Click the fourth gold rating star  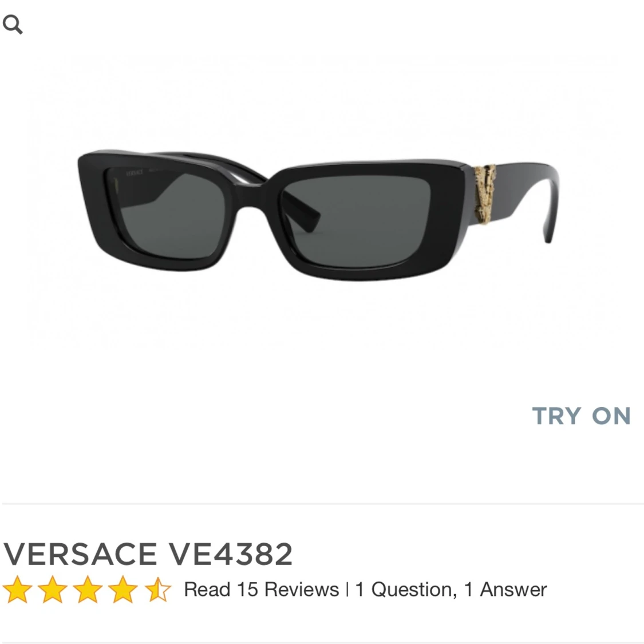[x=123, y=590]
